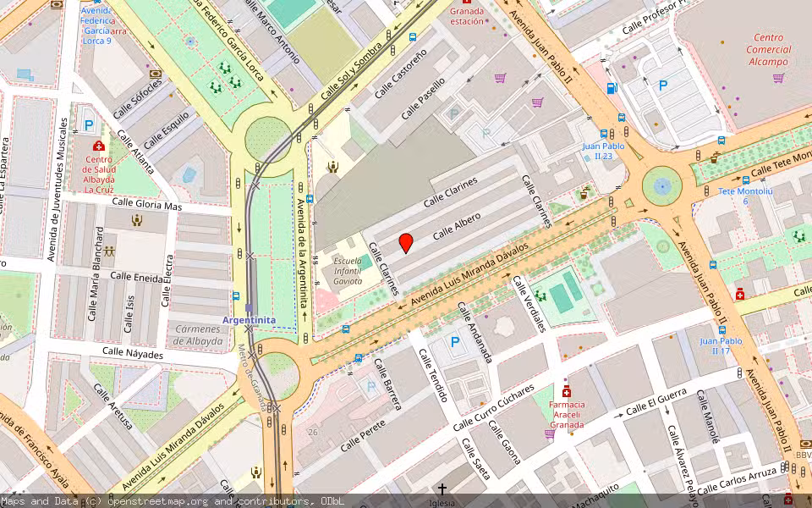This screenshot has width=812, height=508.
Task: Click the Granada estación label
Action: [x=466, y=17]
